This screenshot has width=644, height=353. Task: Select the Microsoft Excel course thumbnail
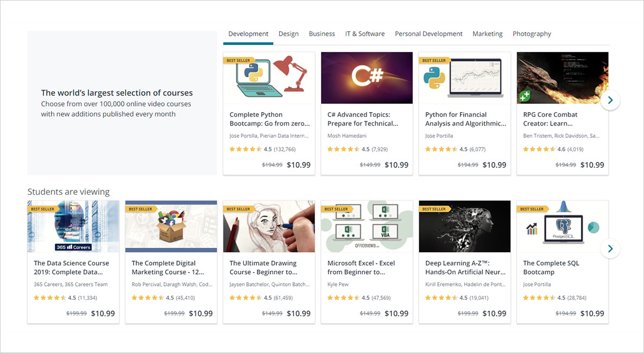point(367,226)
